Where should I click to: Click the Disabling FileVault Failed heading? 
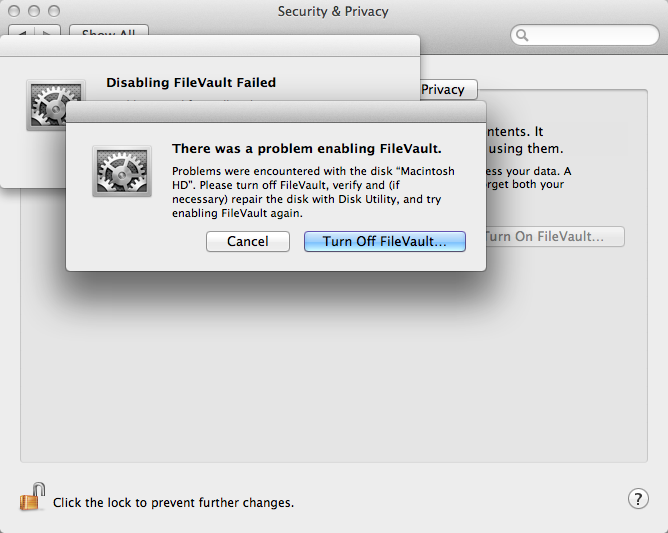191,82
